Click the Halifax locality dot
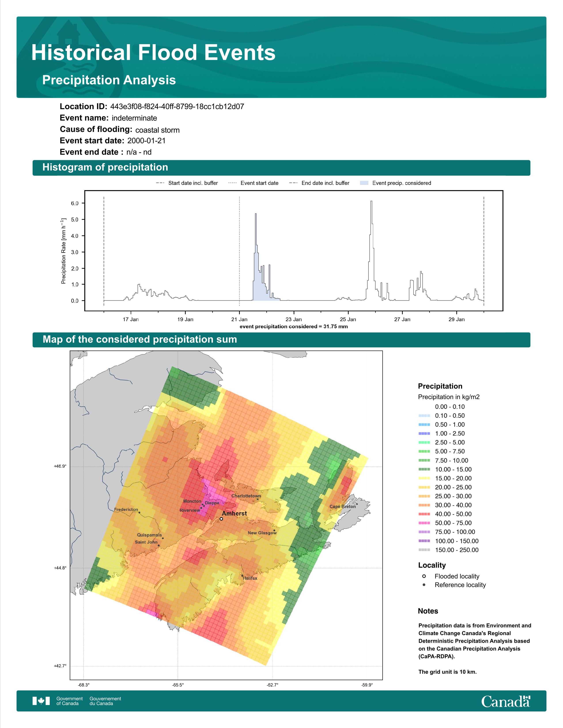 click(242, 575)
